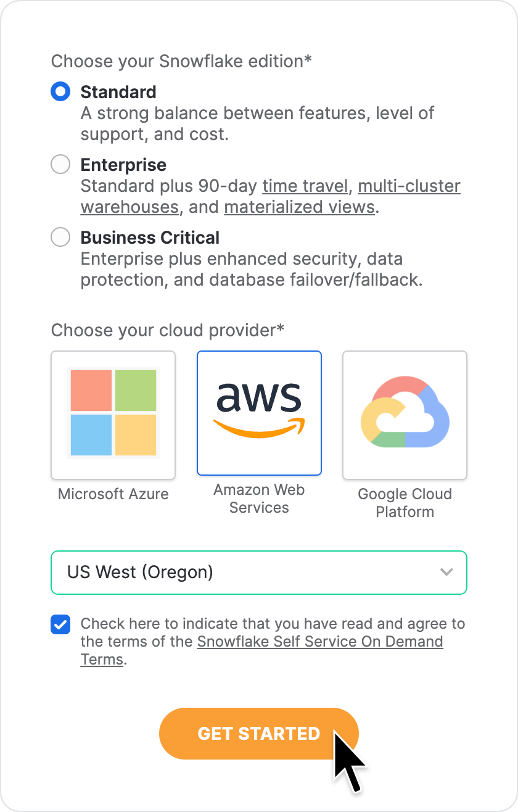Click the Enterprise edition label

(x=123, y=165)
